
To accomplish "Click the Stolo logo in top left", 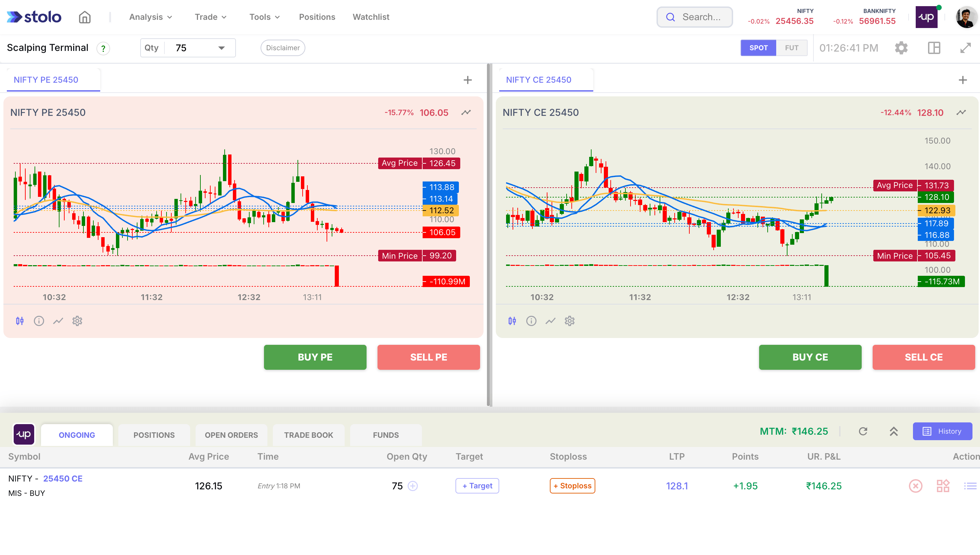I will 34,17.
